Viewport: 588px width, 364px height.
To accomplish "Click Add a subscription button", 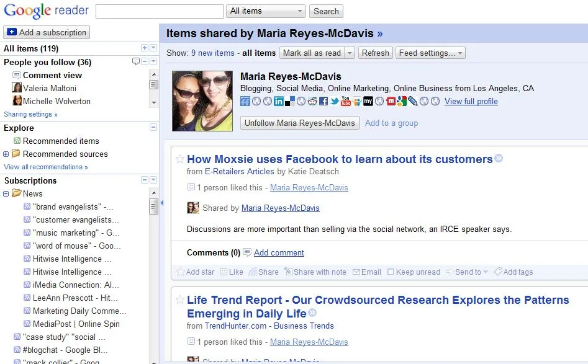I will tap(47, 32).
